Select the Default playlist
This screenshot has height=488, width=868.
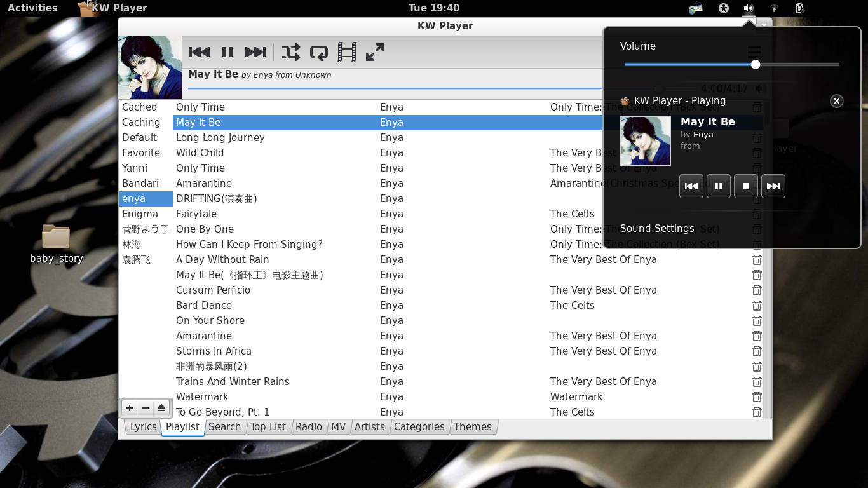(x=146, y=138)
